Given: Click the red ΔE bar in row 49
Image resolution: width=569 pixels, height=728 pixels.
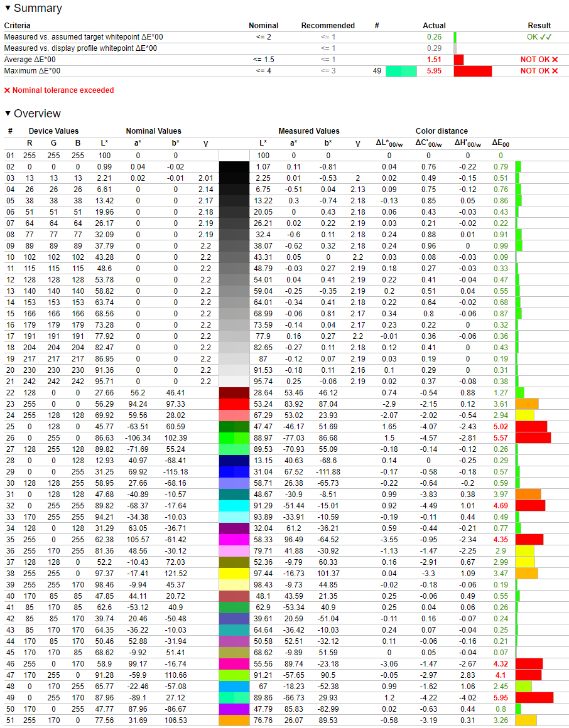Looking at the screenshot, I should pyautogui.click(x=534, y=697).
